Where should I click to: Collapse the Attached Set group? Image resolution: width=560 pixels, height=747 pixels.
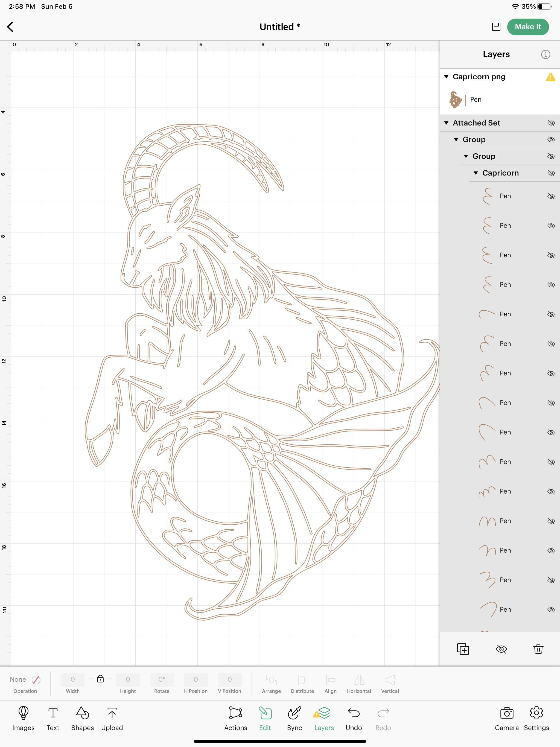click(446, 123)
